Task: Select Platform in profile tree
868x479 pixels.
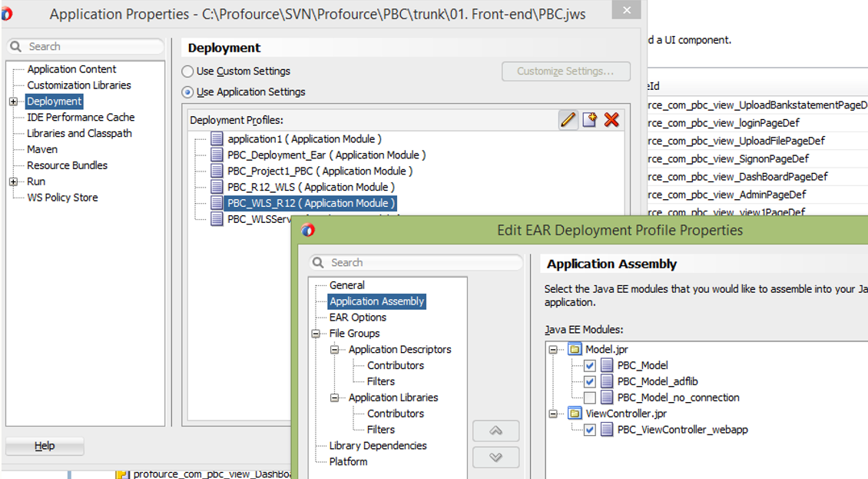Action: click(x=348, y=462)
